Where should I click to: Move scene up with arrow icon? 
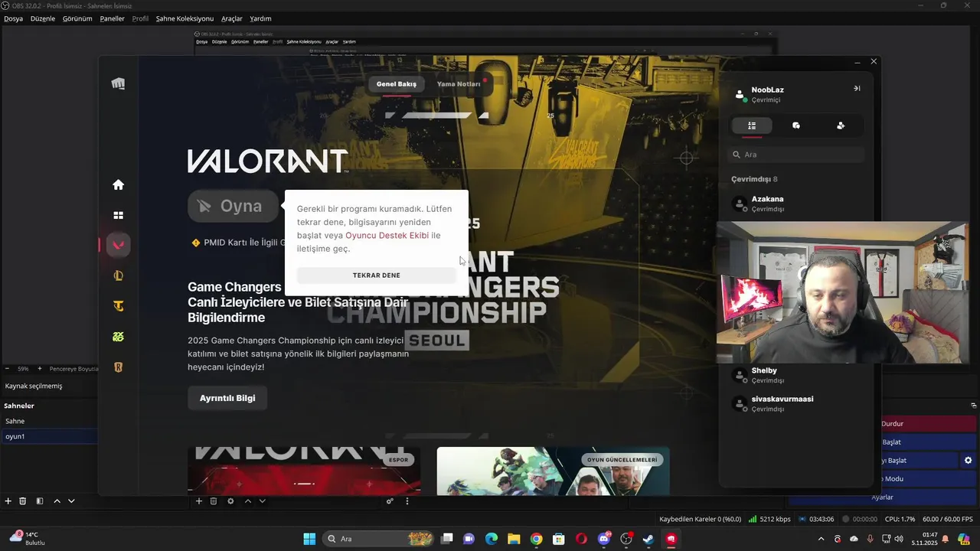tap(57, 501)
